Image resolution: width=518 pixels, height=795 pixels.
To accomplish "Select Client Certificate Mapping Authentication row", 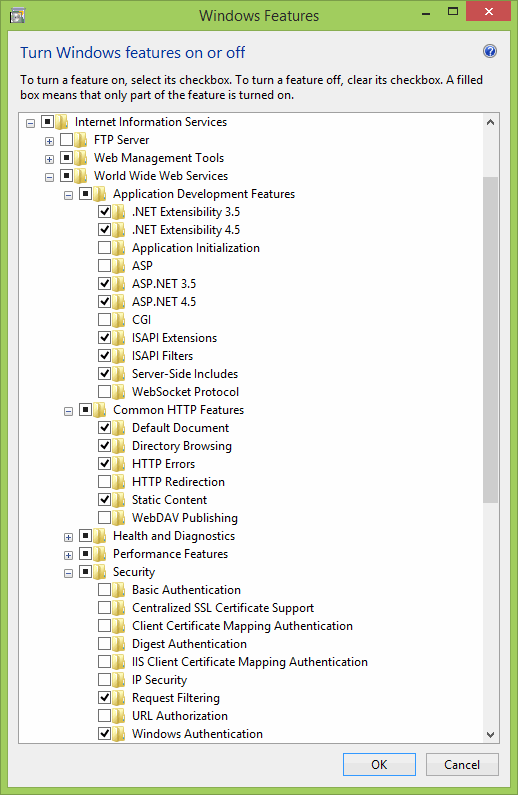I will [242, 626].
